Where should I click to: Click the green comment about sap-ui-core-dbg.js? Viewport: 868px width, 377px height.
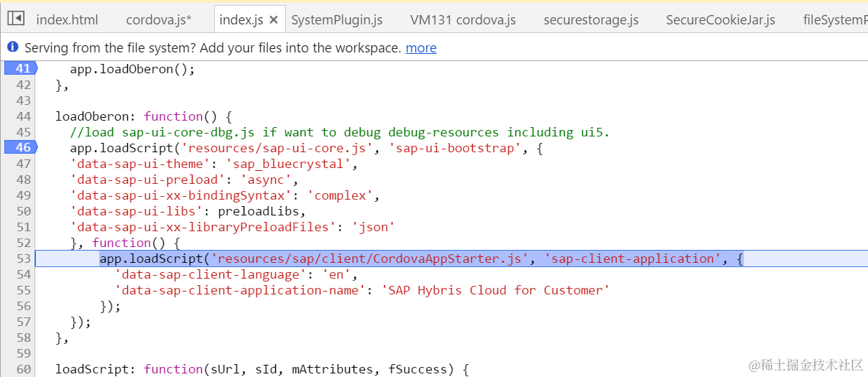(x=340, y=132)
